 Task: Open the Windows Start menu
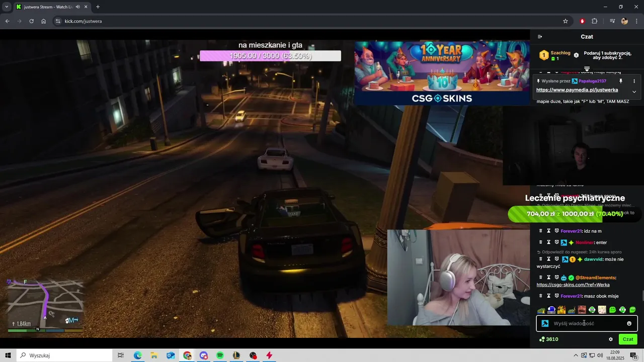[8, 355]
